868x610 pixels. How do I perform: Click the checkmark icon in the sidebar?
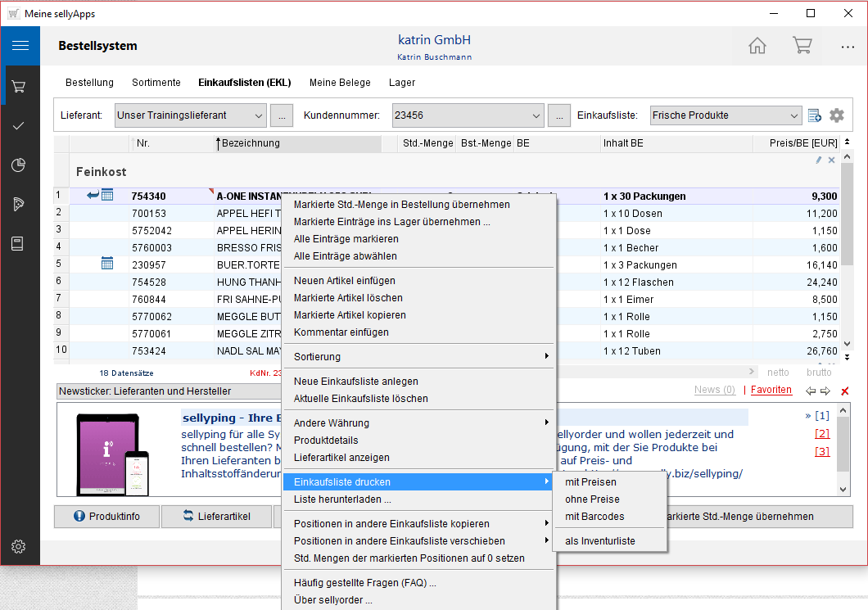click(x=20, y=125)
